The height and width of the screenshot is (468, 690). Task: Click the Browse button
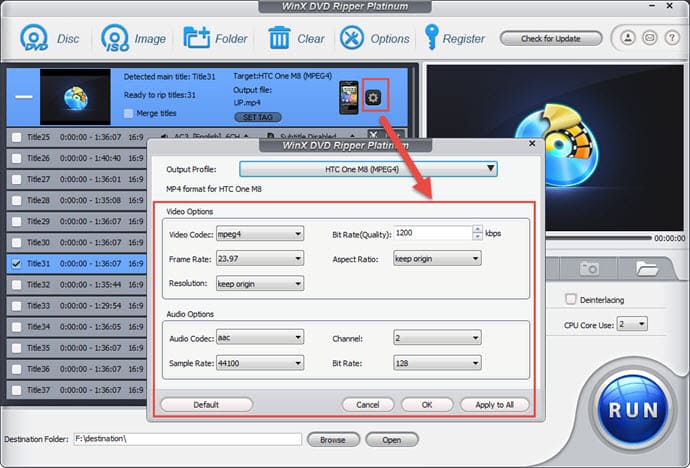(x=333, y=439)
